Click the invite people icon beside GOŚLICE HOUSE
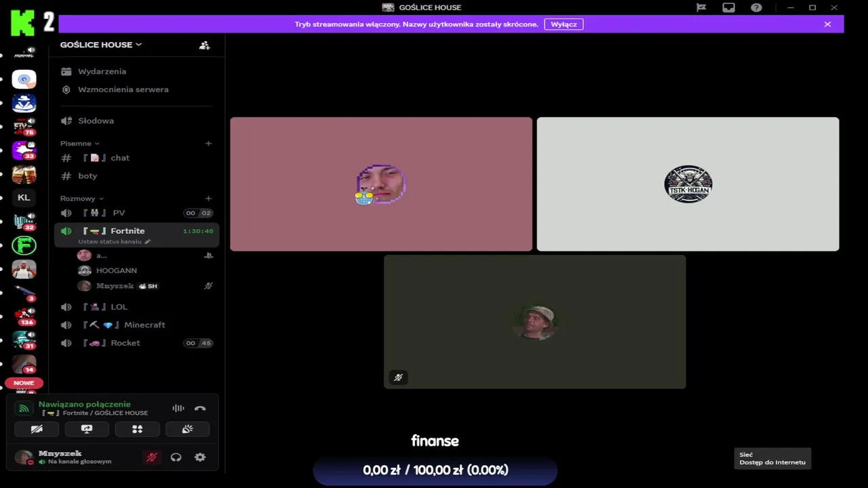Screen dimensions: 868x488 pyautogui.click(x=204, y=45)
